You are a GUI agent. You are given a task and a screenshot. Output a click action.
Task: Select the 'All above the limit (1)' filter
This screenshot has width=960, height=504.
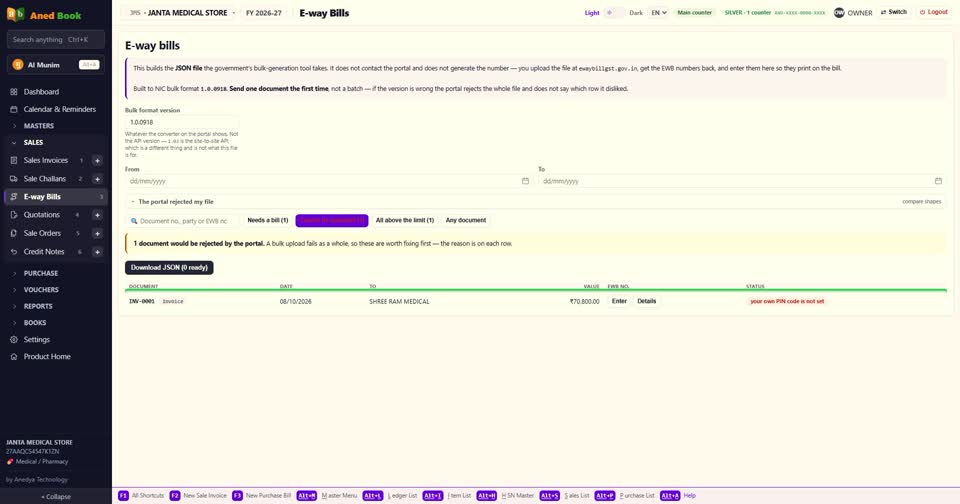(x=405, y=220)
